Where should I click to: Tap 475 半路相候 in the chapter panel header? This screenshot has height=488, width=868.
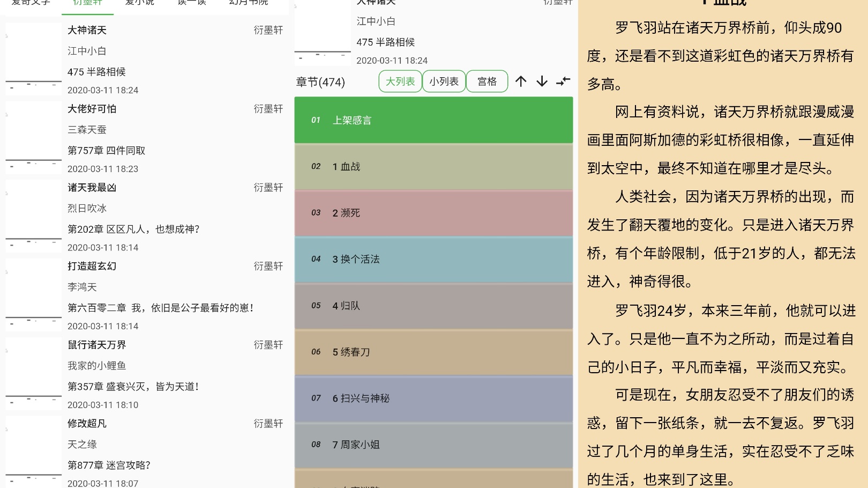tap(386, 42)
